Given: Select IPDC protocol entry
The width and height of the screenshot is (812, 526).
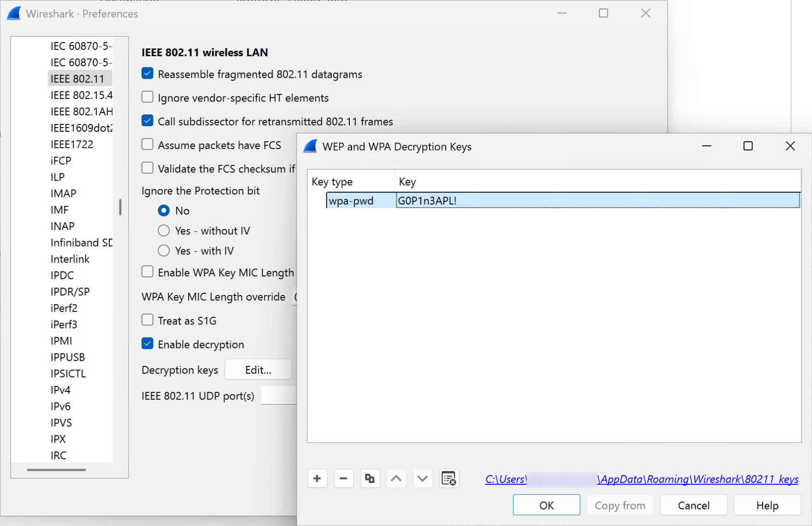Looking at the screenshot, I should tap(62, 275).
